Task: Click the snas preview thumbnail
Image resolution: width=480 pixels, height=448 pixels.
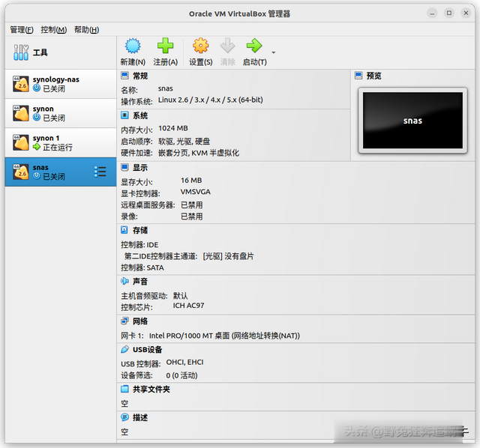Action: coord(412,121)
